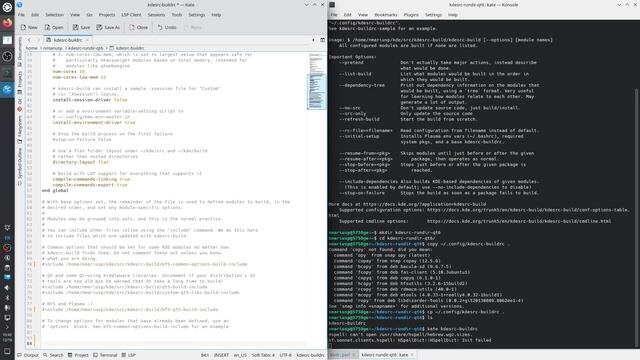
Task: Toggle INSERT mode in Kate status bar
Action: point(221,355)
